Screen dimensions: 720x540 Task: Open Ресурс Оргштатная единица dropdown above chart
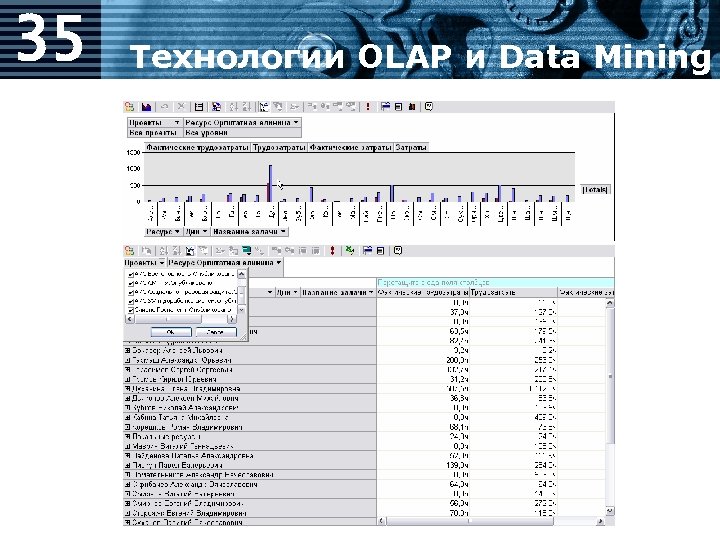pyautogui.click(x=296, y=123)
